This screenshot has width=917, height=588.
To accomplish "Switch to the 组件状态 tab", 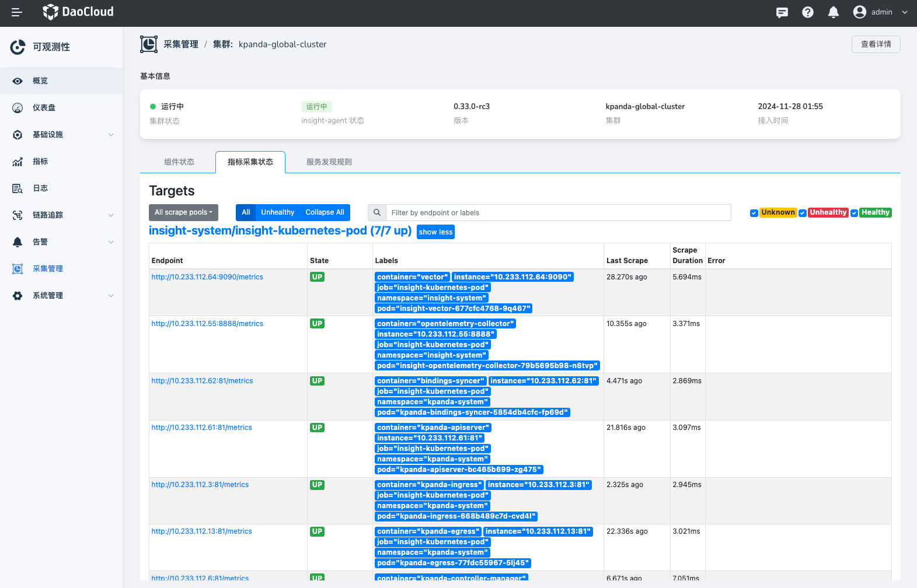I will [179, 162].
